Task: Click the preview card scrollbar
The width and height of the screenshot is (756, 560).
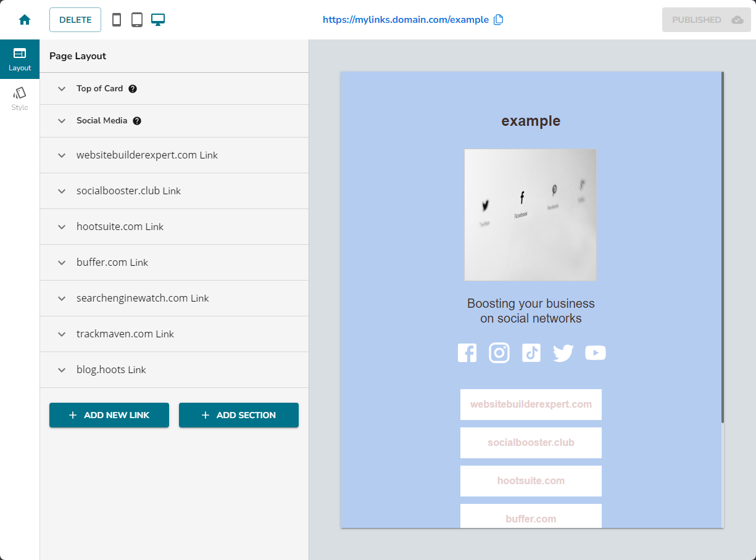Action: (x=722, y=247)
